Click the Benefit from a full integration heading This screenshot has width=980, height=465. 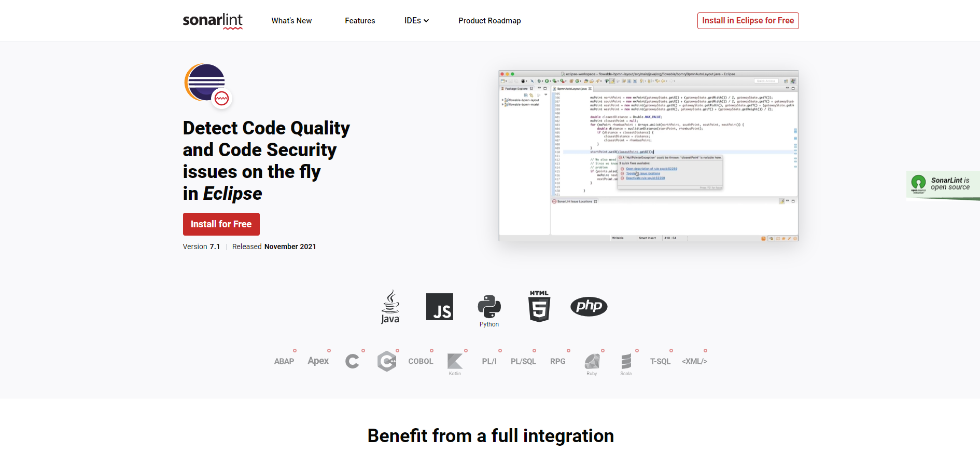(x=491, y=436)
